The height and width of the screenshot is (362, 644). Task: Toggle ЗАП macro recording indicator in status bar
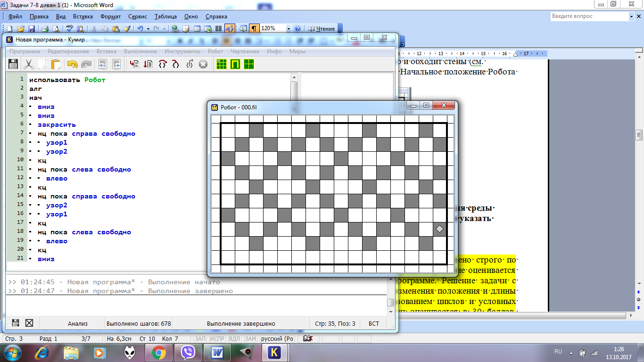pyautogui.click(x=200, y=339)
